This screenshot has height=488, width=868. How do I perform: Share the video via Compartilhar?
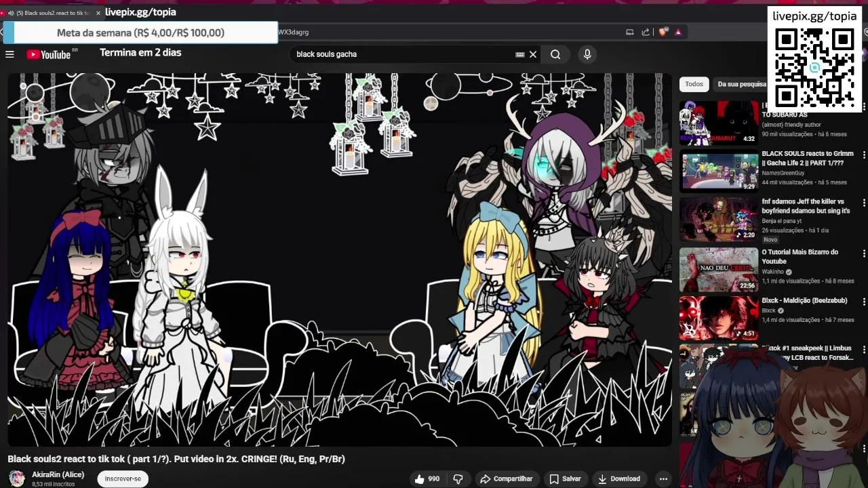(x=506, y=479)
